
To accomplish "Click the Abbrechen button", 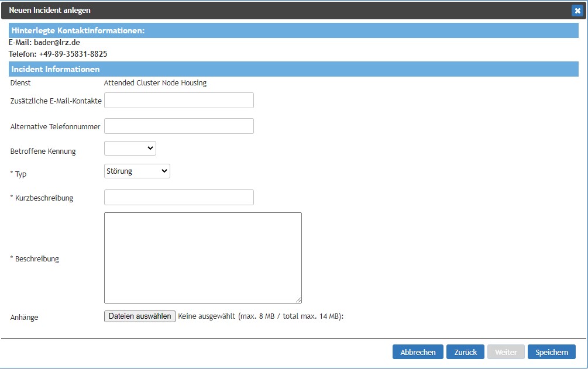I will pyautogui.click(x=418, y=352).
